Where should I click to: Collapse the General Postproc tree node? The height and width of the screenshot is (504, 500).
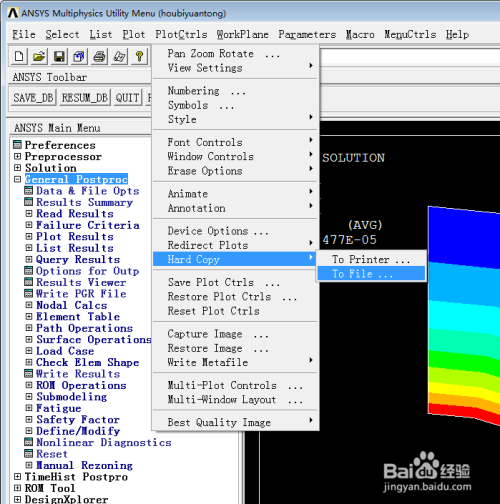coord(17,179)
